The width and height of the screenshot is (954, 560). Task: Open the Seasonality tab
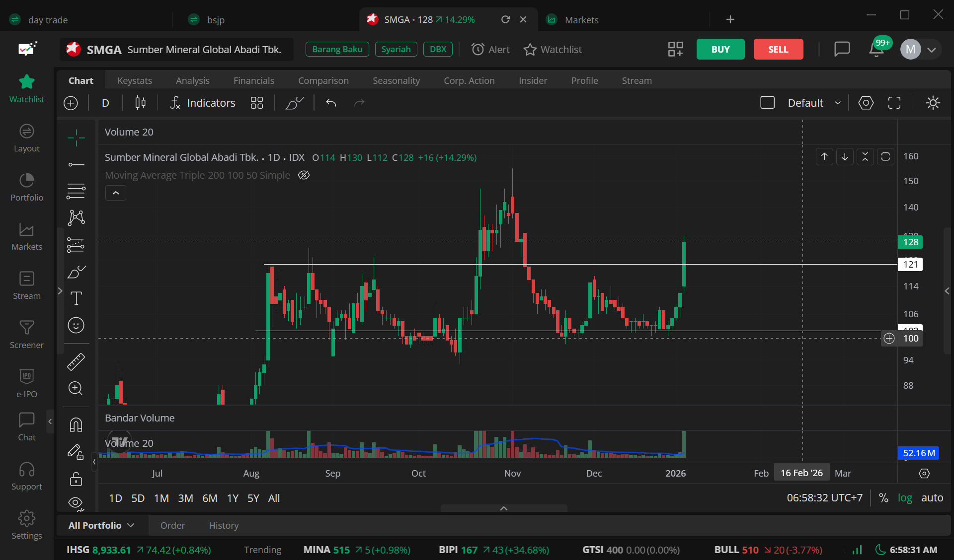click(396, 80)
